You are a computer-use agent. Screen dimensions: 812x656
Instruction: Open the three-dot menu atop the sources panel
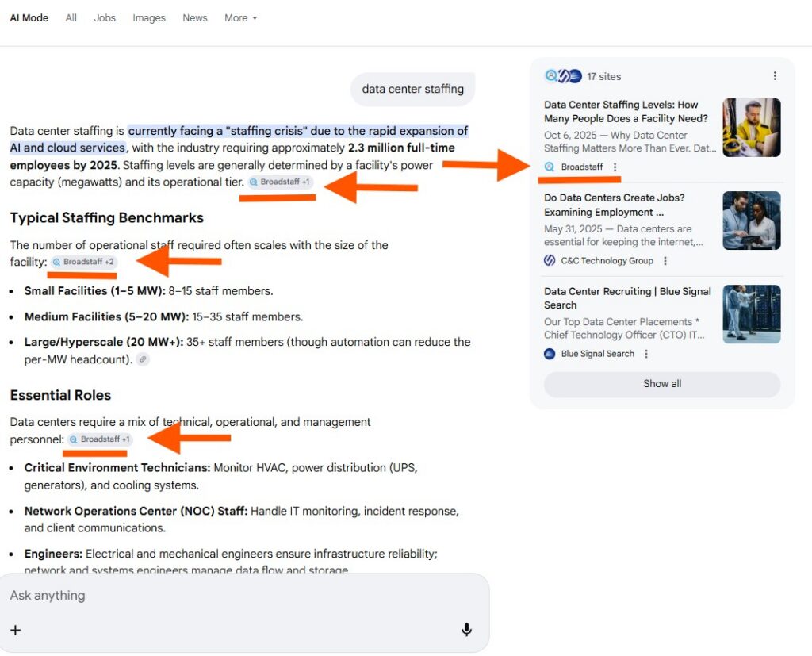click(x=775, y=75)
